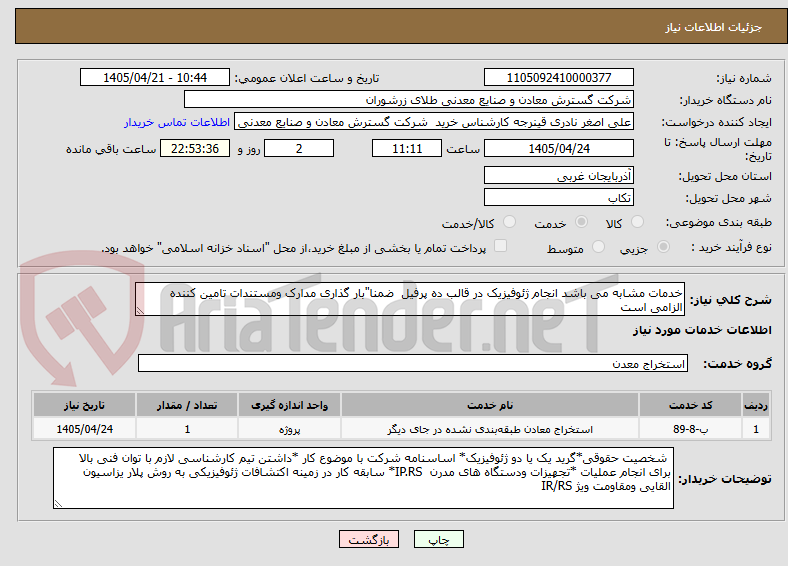The height and width of the screenshot is (566, 788).
Task: Click the quantity cell showing 1
Action: click(187, 429)
